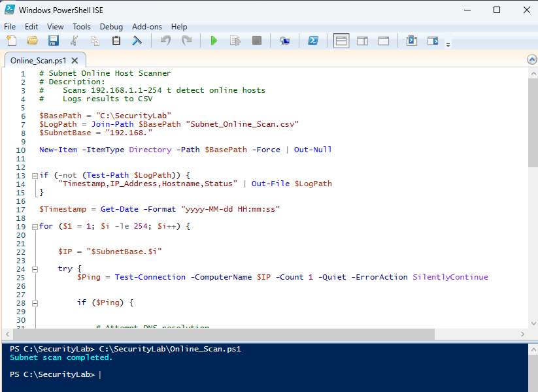Save the script using the floppy icon
The height and width of the screenshot is (392, 538).
(53, 41)
